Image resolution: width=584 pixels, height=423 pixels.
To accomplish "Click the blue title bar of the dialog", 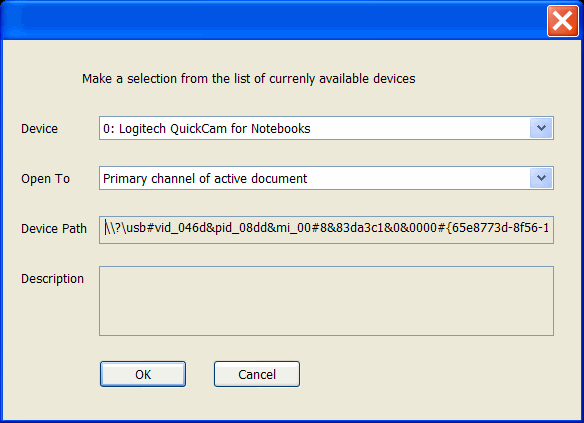I will pyautogui.click(x=274, y=20).
